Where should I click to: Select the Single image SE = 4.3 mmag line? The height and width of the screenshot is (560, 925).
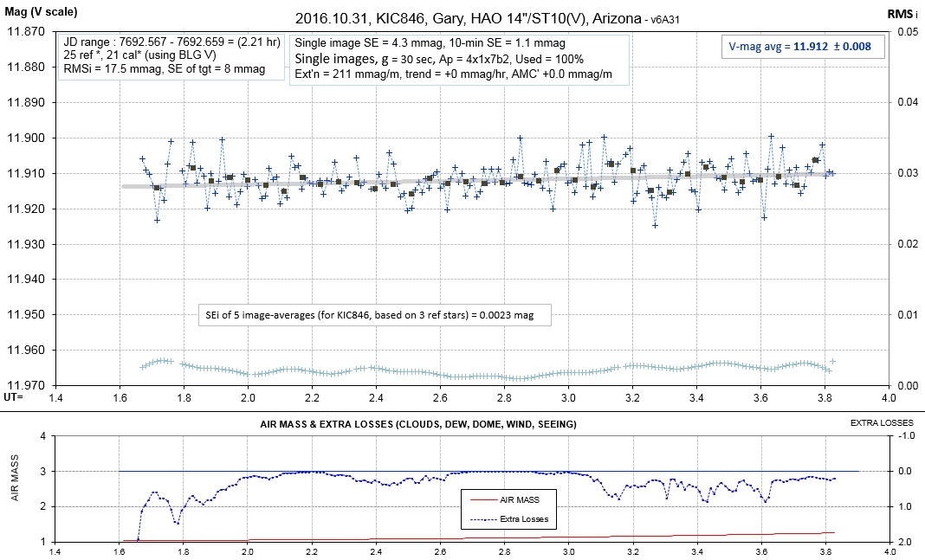[x=430, y=43]
